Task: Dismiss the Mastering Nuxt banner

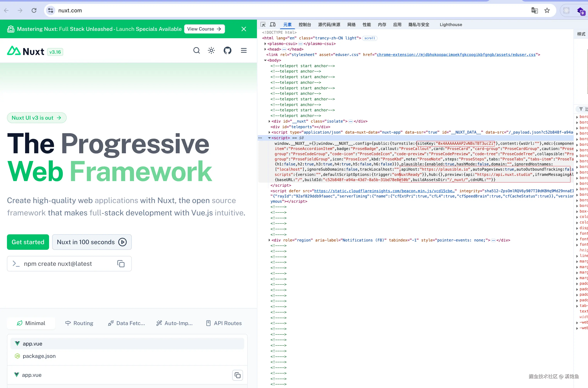Action: click(244, 29)
